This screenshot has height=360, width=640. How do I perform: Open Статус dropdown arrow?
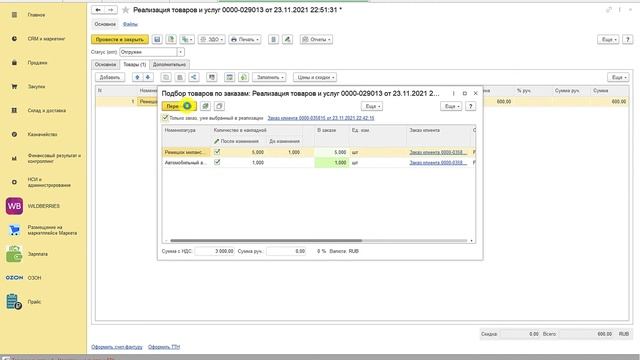coord(180,52)
